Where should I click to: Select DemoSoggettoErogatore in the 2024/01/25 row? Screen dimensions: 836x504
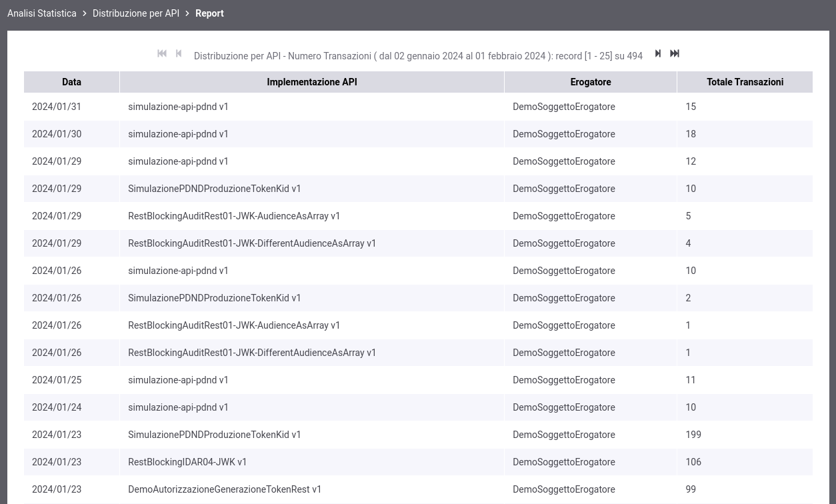point(564,380)
